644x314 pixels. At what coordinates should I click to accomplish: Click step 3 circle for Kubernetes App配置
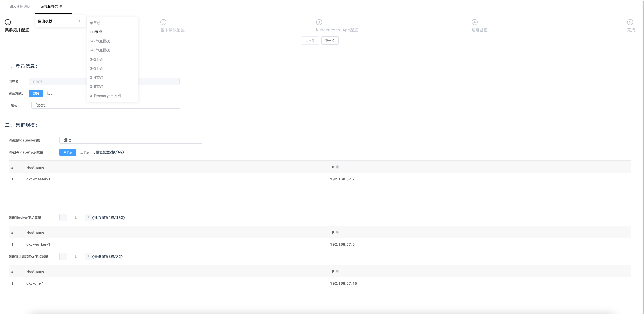(x=319, y=22)
